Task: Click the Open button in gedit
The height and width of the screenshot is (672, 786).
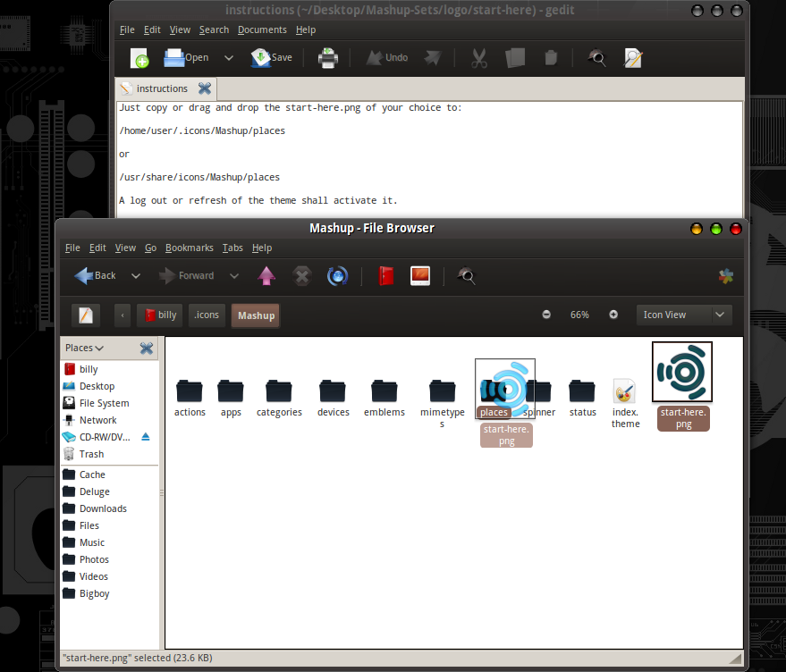Action: (186, 58)
